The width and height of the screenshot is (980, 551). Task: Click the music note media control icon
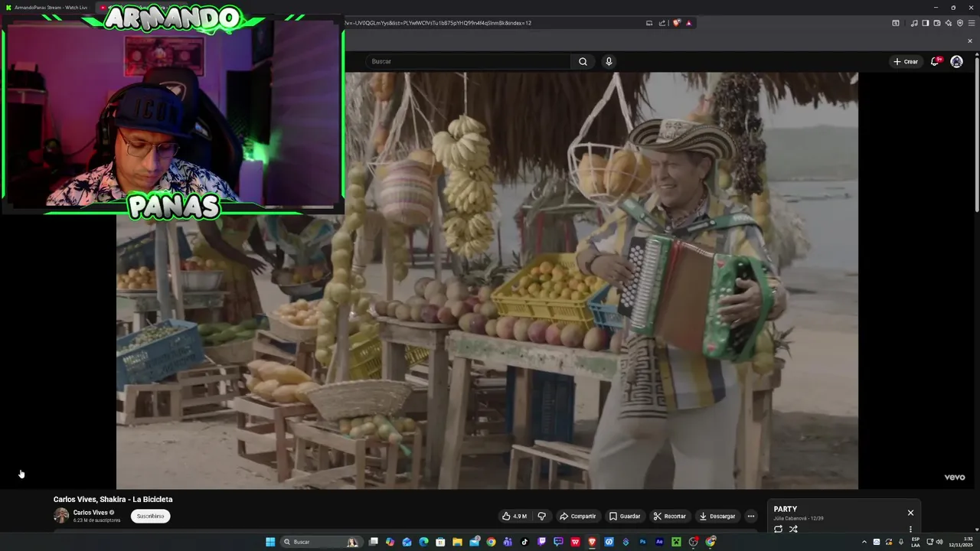[x=914, y=23]
